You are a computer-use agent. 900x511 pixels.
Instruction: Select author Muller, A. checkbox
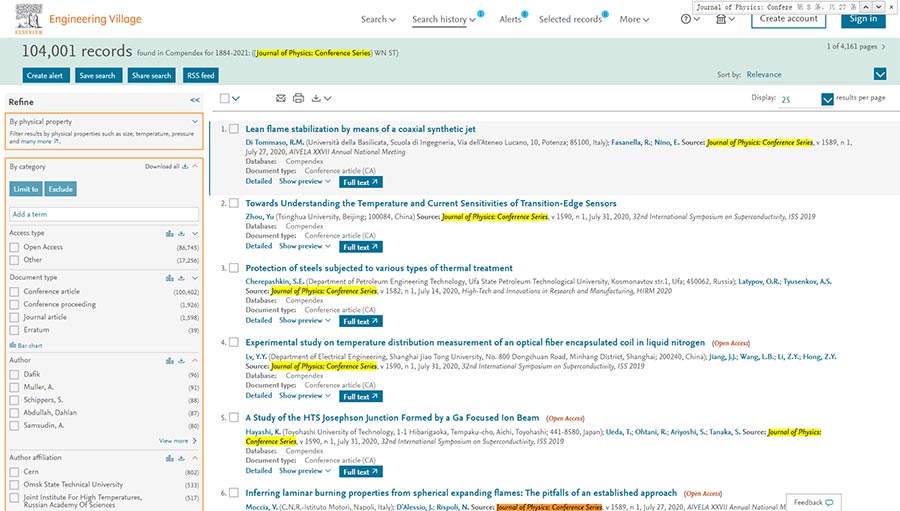point(14,388)
